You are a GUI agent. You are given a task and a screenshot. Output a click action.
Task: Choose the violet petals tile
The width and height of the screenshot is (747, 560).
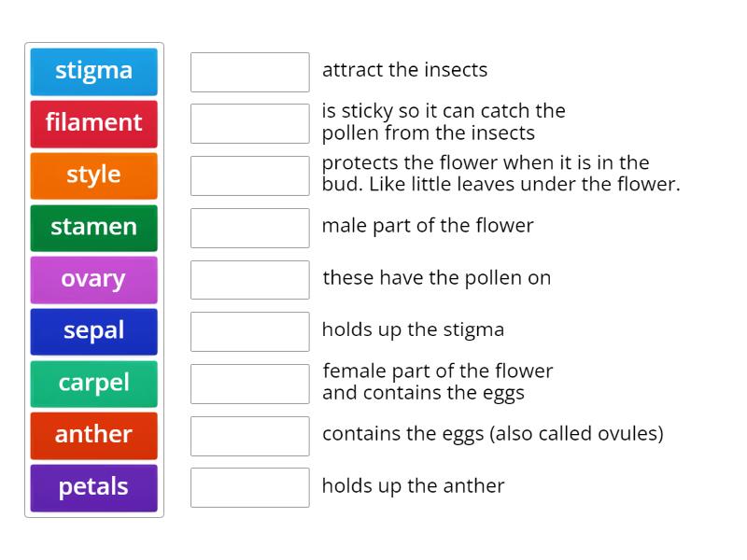(x=93, y=487)
